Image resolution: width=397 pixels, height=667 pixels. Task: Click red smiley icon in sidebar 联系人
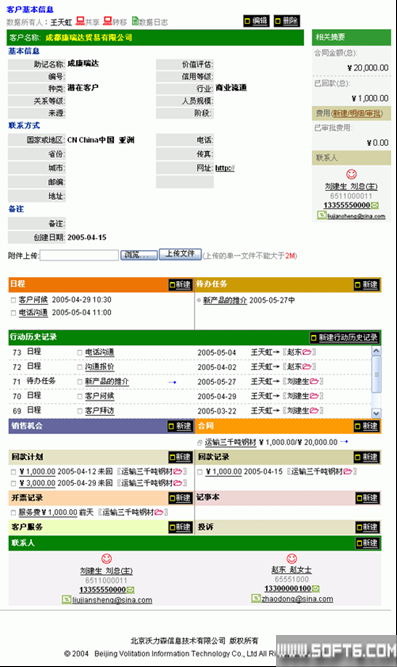coord(351,174)
